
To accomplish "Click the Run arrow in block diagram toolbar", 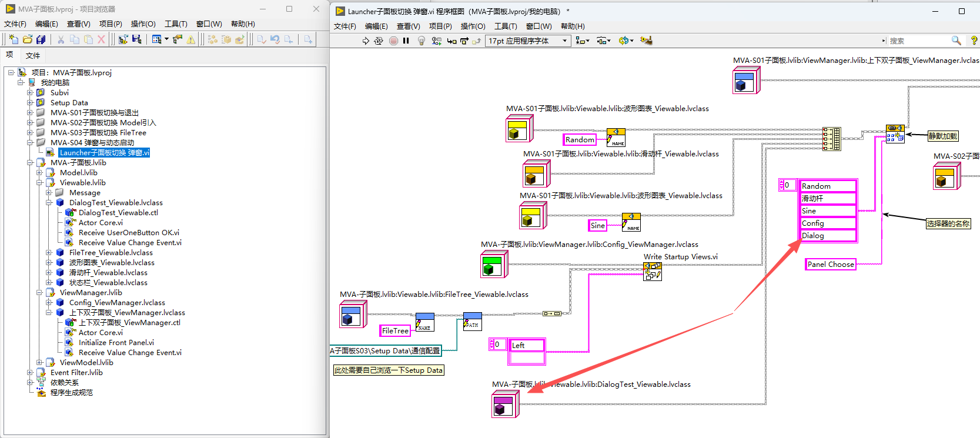I will pos(366,41).
